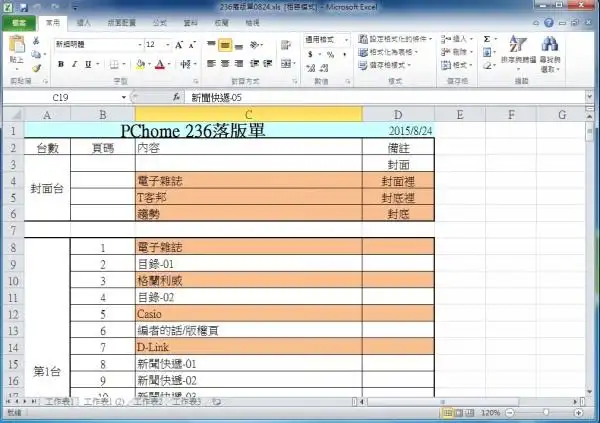Click the Clear eraser icon
Screen dimensions: 600x423
pyautogui.click(x=487, y=65)
